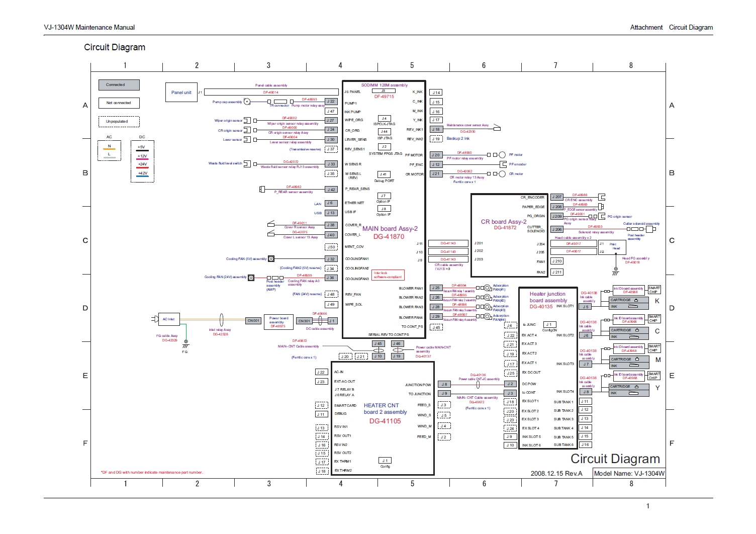Screen dimensions: 756x534
Task: Click the Maintenance cover sensor switch symbol
Action: pyautogui.click(x=496, y=128)
